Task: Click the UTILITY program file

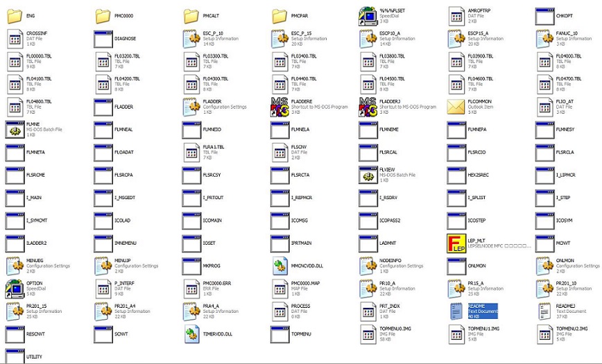Action: (x=15, y=356)
